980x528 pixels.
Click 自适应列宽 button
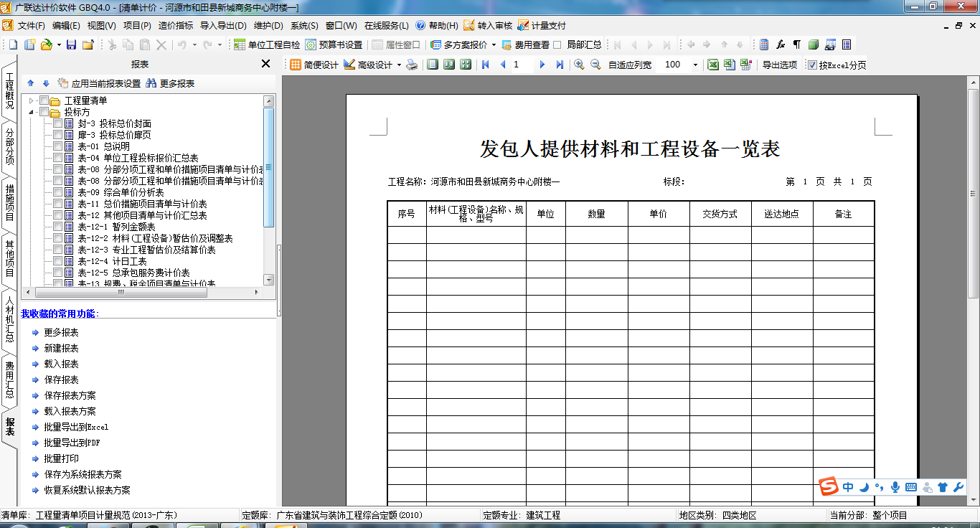(x=630, y=65)
